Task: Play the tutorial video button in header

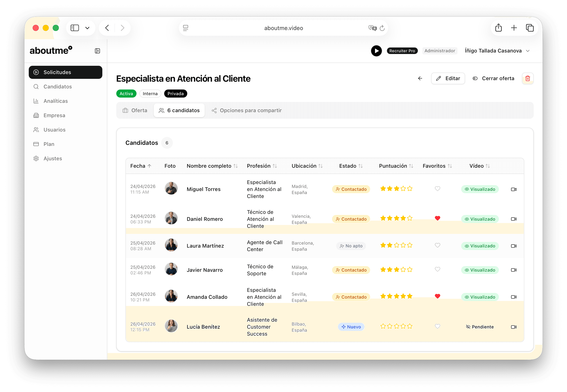Action: pos(376,51)
